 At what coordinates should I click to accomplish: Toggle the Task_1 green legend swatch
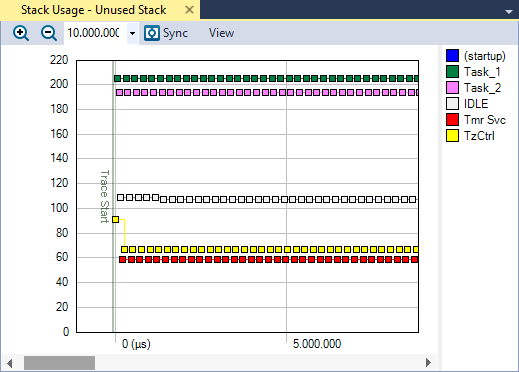(452, 72)
